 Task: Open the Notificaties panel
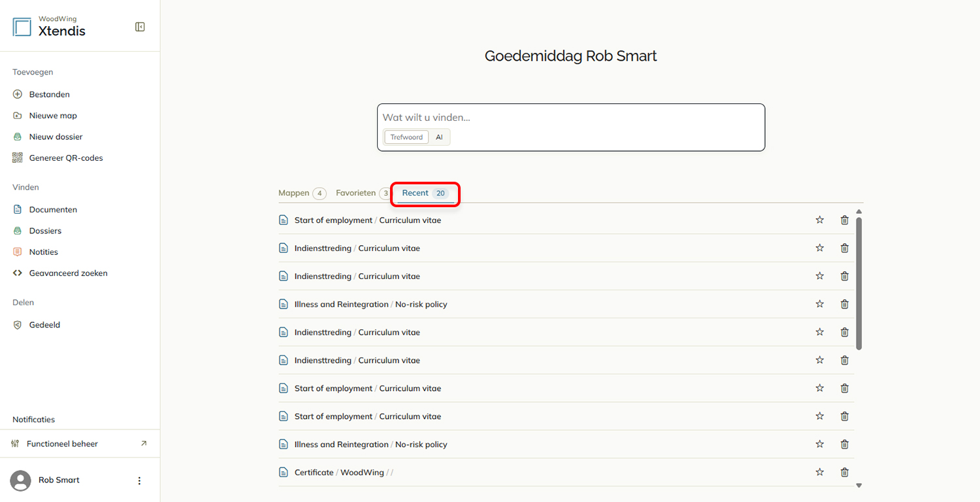33,420
